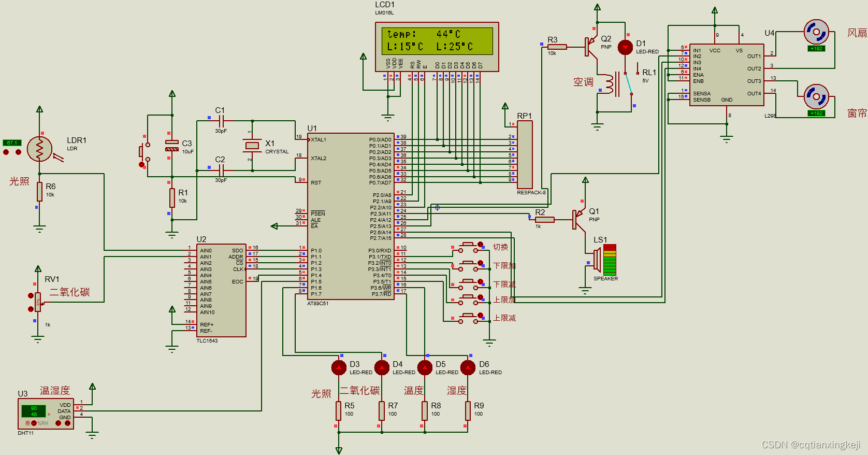
Task: Click LDR1 right red adjust arrow
Action: click(18, 152)
